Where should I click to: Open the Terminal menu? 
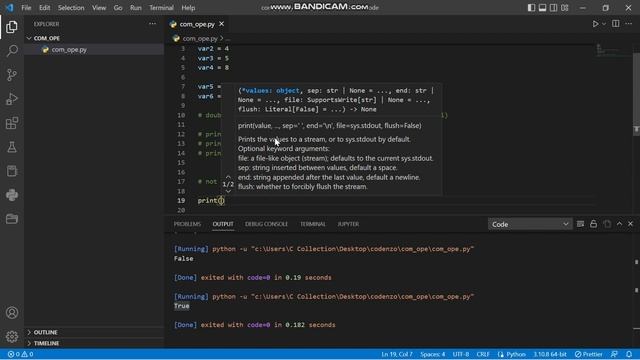161,8
